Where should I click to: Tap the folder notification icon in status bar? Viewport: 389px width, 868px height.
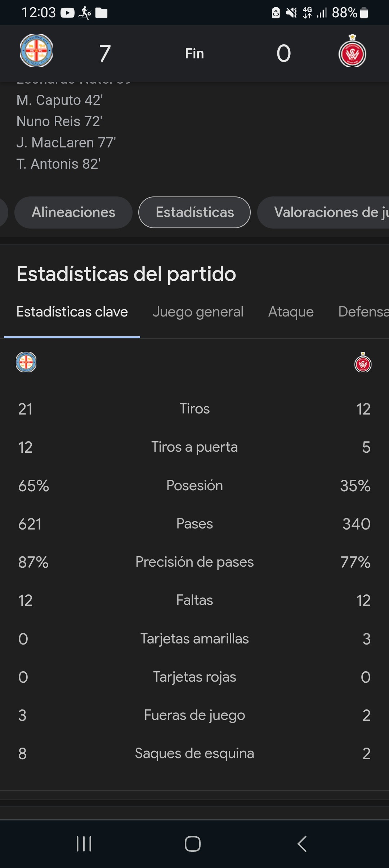point(101,13)
